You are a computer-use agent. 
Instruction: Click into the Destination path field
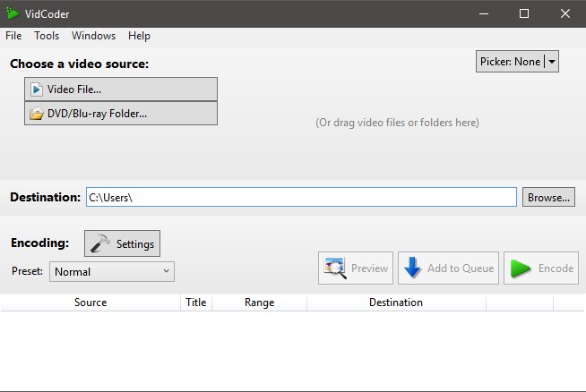301,197
